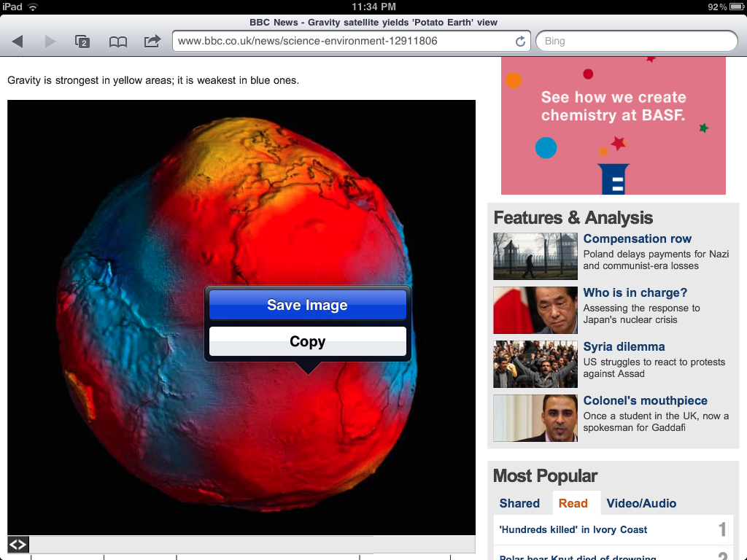The height and width of the screenshot is (560, 747).
Task: Select the Read tab
Action: coord(573,503)
